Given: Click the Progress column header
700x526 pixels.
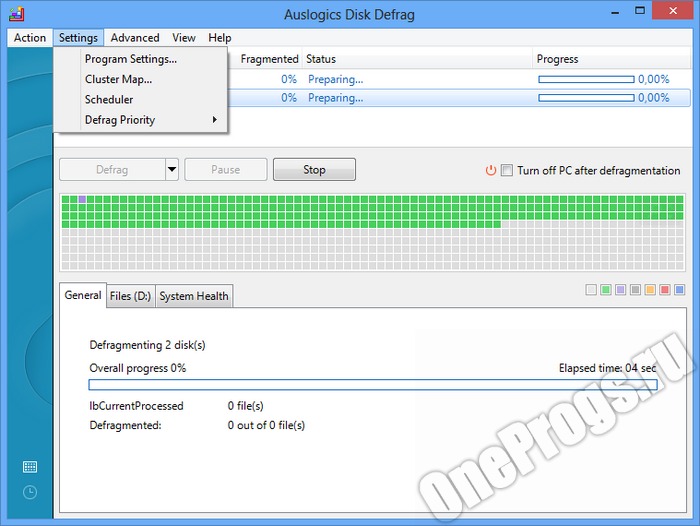Looking at the screenshot, I should 612,59.
